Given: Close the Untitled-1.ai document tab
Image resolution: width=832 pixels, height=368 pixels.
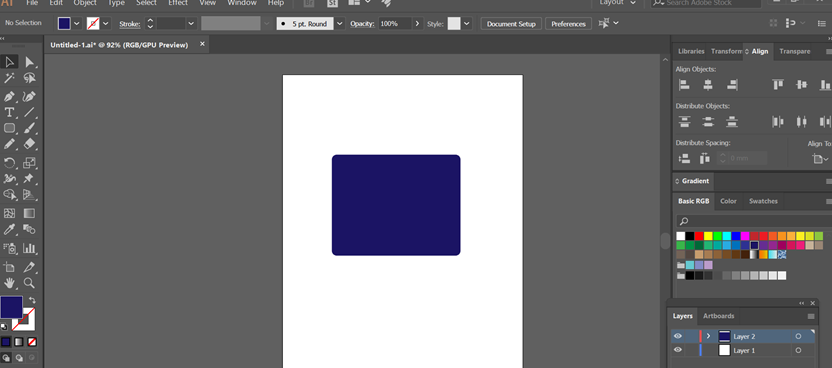Looking at the screenshot, I should click(202, 45).
